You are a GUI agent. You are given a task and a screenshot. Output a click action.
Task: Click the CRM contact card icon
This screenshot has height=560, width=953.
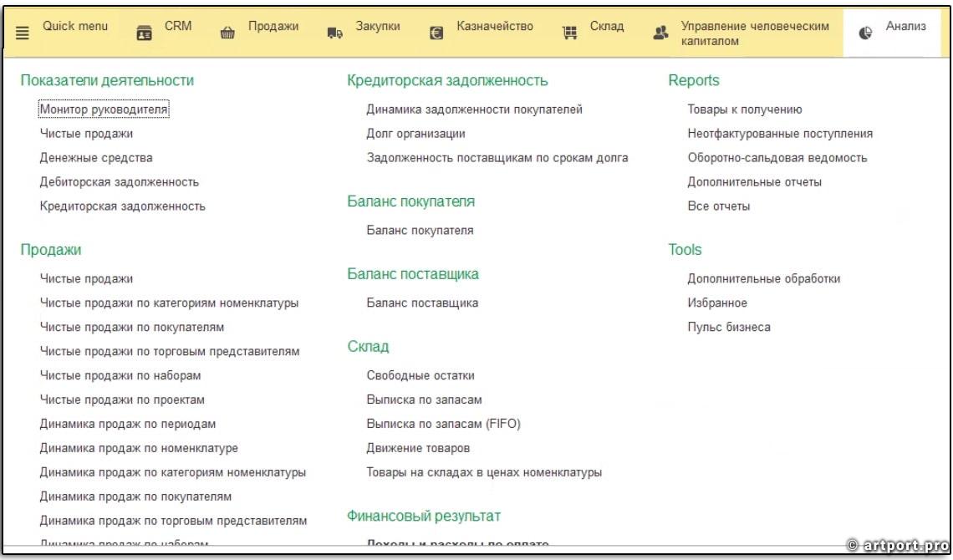(144, 33)
